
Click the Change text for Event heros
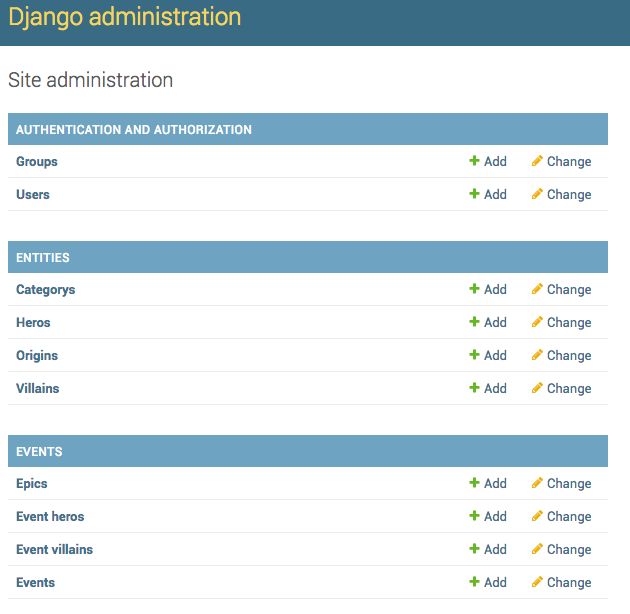(x=569, y=516)
